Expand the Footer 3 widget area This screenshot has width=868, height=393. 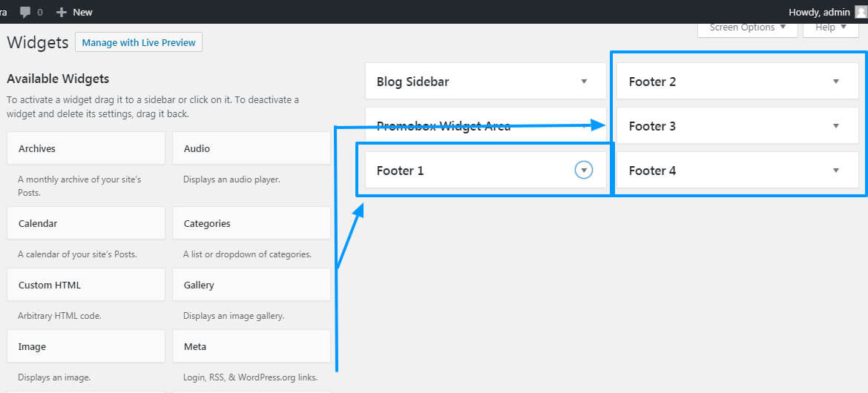(x=836, y=126)
